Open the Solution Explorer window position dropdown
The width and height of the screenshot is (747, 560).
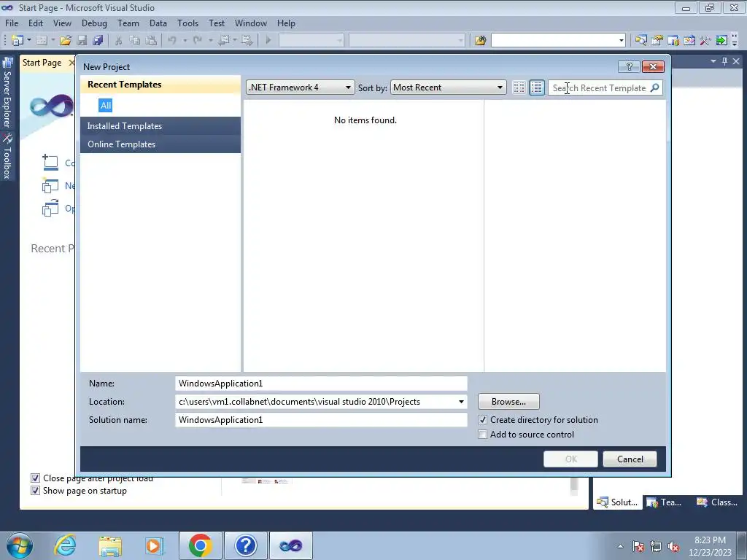coord(713,61)
